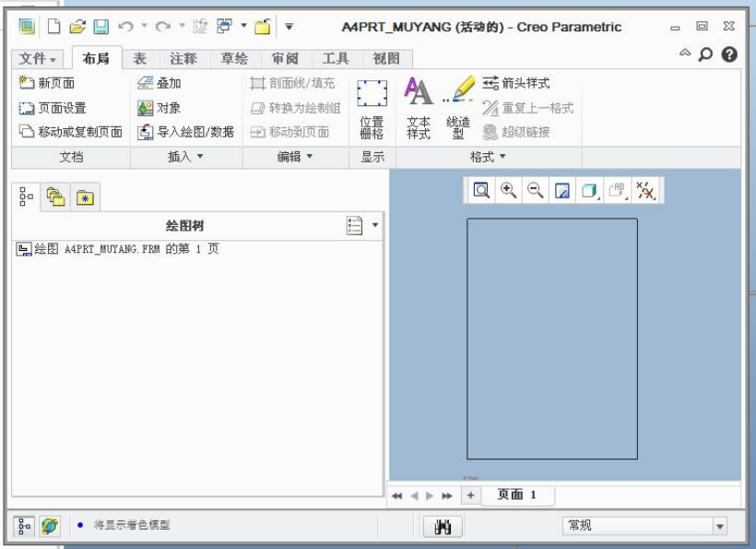Open a file with the folder icon
The width and height of the screenshot is (756, 549).
coord(77,26)
